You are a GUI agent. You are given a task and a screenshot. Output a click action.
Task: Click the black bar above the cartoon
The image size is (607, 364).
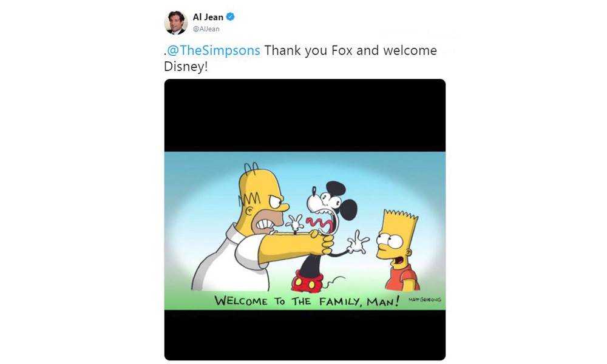tap(305, 115)
